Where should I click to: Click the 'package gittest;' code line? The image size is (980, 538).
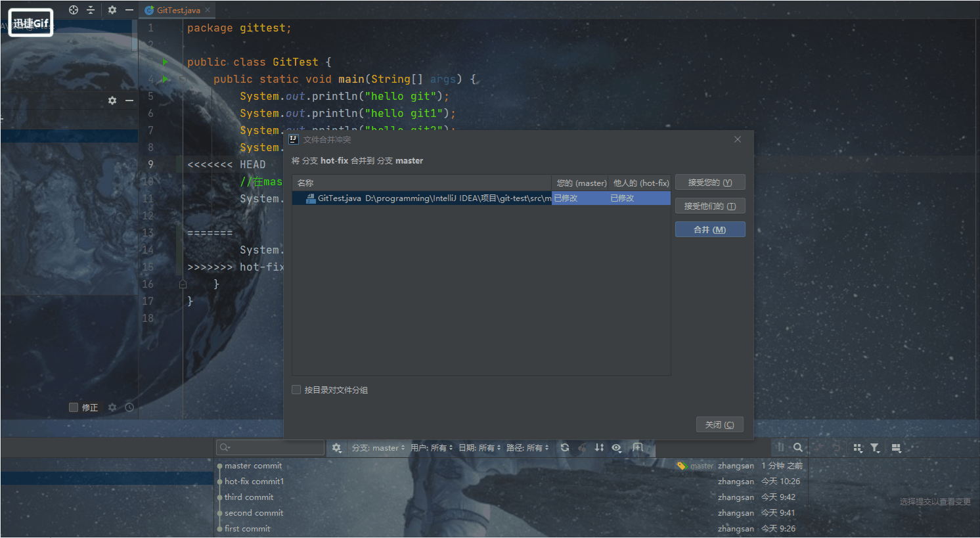point(239,28)
